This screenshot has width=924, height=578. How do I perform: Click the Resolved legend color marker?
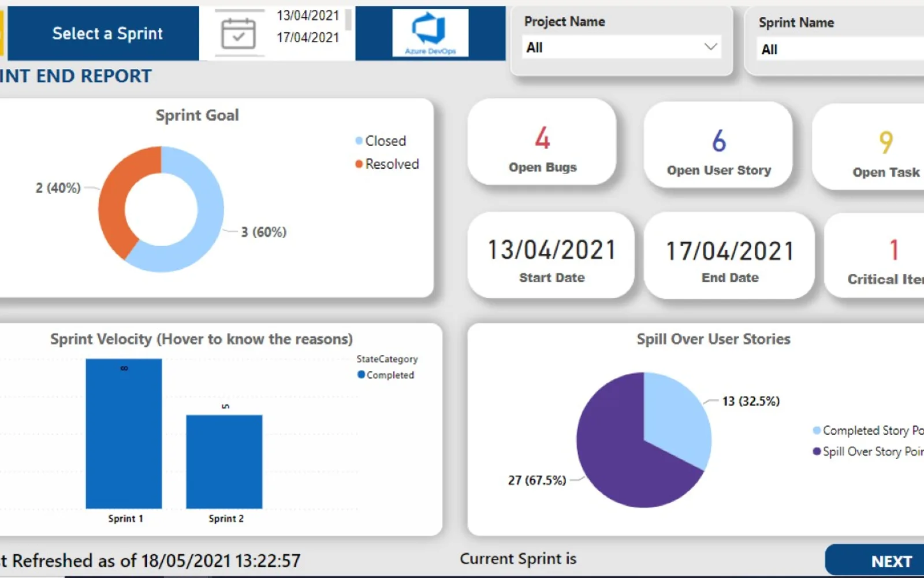359,164
